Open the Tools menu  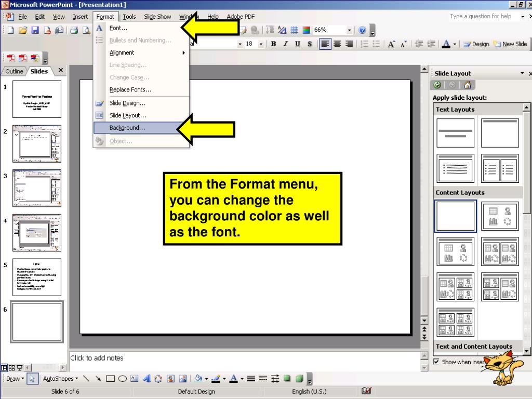[129, 17]
